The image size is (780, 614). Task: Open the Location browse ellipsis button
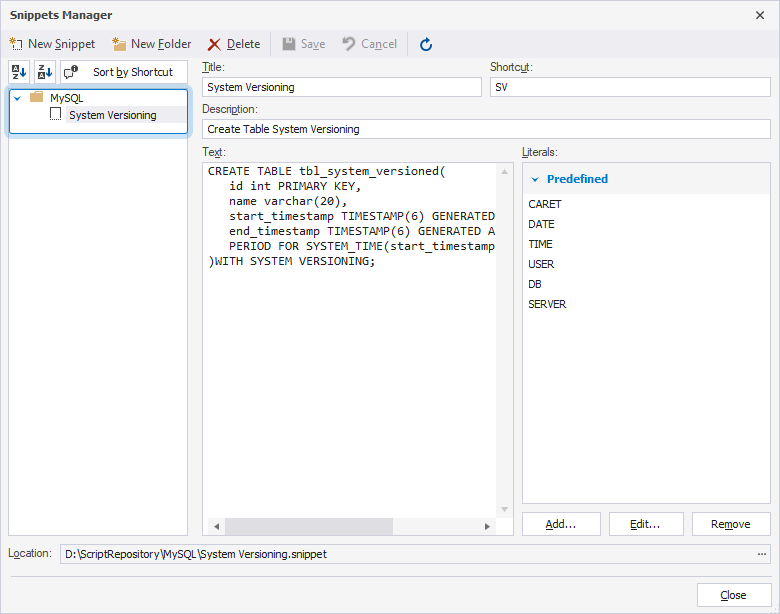click(762, 554)
